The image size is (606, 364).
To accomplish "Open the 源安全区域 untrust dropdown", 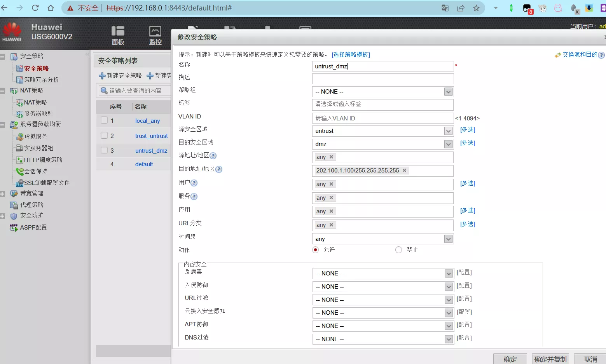I will click(x=449, y=131).
